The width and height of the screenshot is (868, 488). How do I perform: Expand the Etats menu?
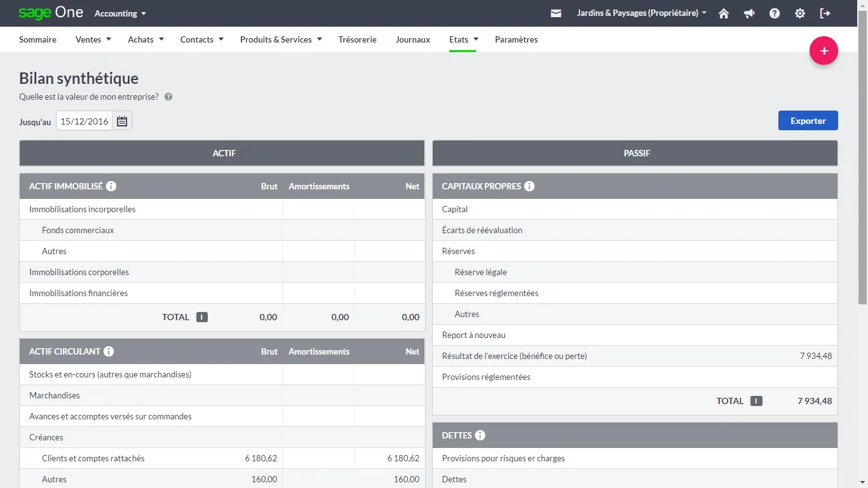click(463, 39)
